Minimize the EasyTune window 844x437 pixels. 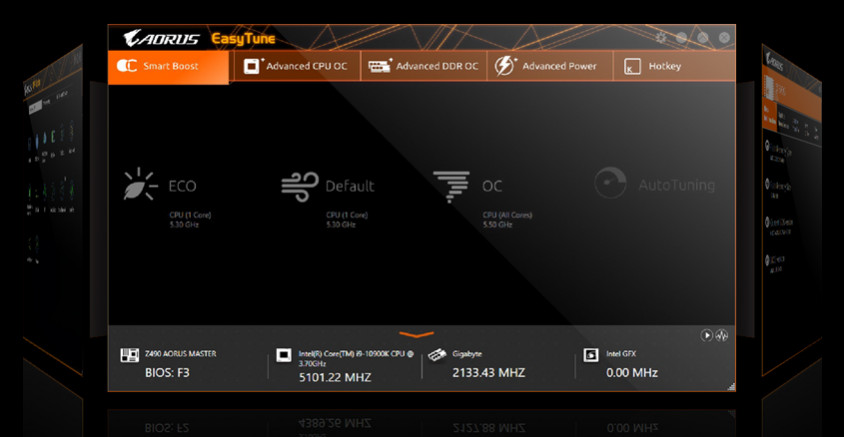[x=681, y=38]
